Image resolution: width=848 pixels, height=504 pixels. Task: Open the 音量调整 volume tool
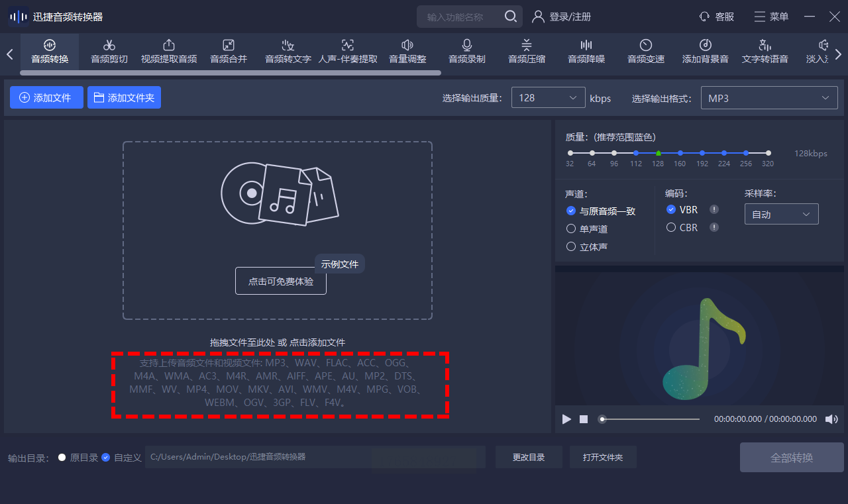(407, 52)
